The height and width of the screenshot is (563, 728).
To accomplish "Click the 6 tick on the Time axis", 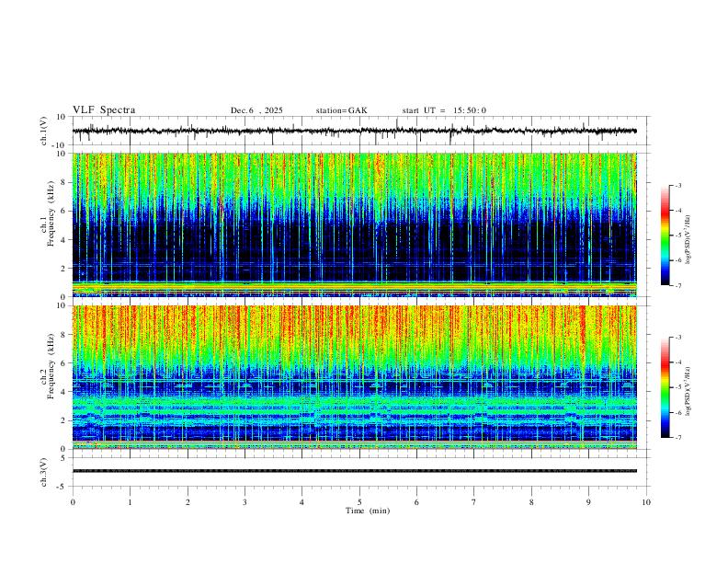I will click(x=416, y=502).
